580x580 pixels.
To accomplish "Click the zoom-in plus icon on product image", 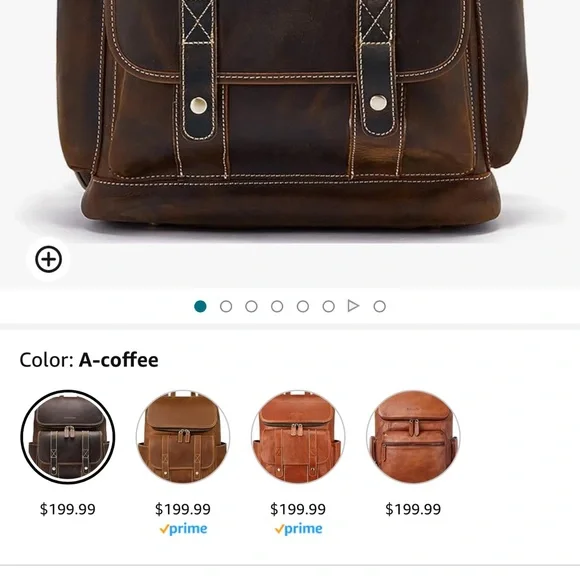I will 48,259.
